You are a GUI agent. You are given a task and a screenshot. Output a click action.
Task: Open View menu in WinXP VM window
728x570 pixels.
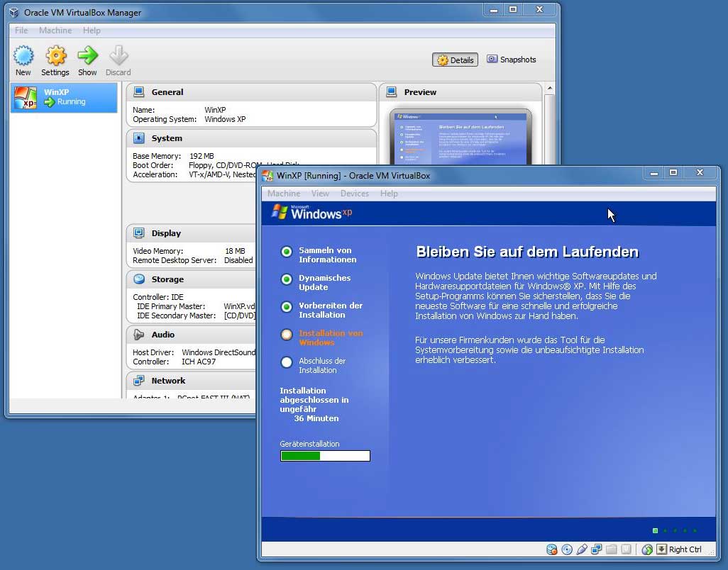[x=320, y=194]
